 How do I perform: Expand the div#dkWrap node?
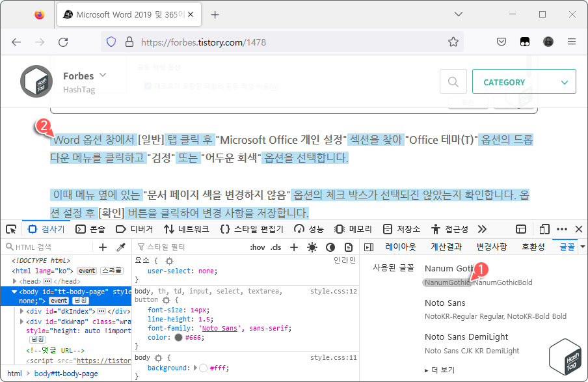tap(21, 321)
